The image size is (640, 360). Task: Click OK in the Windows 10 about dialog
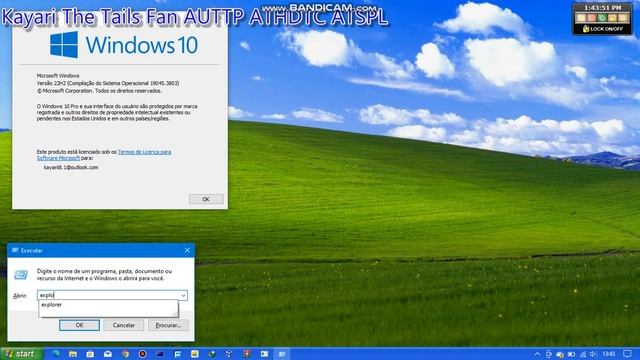tap(206, 199)
